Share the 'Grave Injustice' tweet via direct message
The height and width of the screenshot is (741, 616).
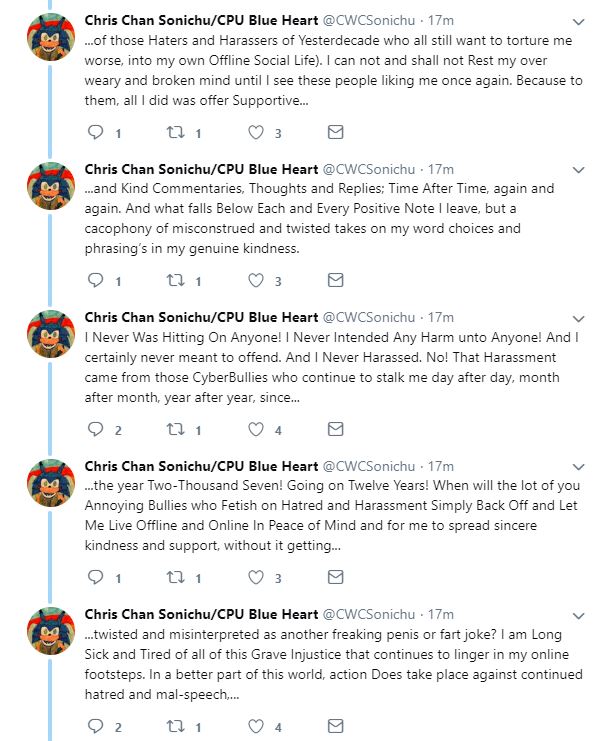point(335,726)
